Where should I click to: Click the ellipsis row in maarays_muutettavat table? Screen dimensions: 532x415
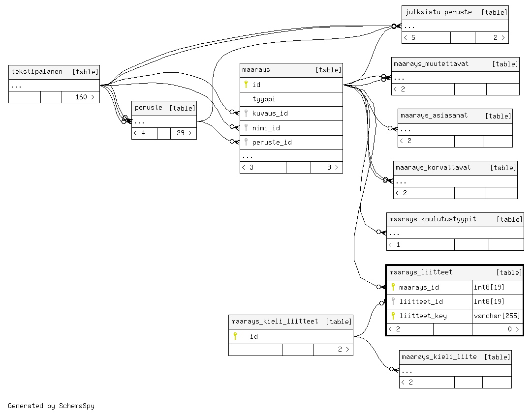pyautogui.click(x=455, y=77)
